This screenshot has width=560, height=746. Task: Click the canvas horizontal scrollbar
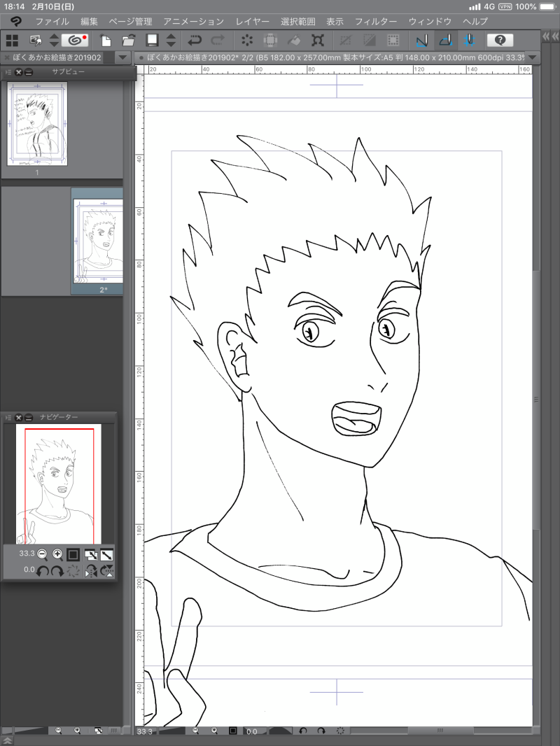pos(440,731)
